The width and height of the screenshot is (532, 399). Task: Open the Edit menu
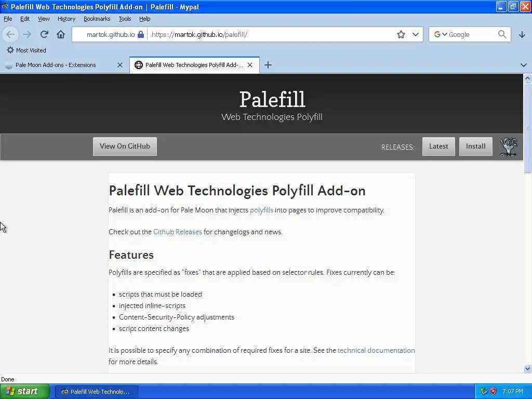pos(25,19)
